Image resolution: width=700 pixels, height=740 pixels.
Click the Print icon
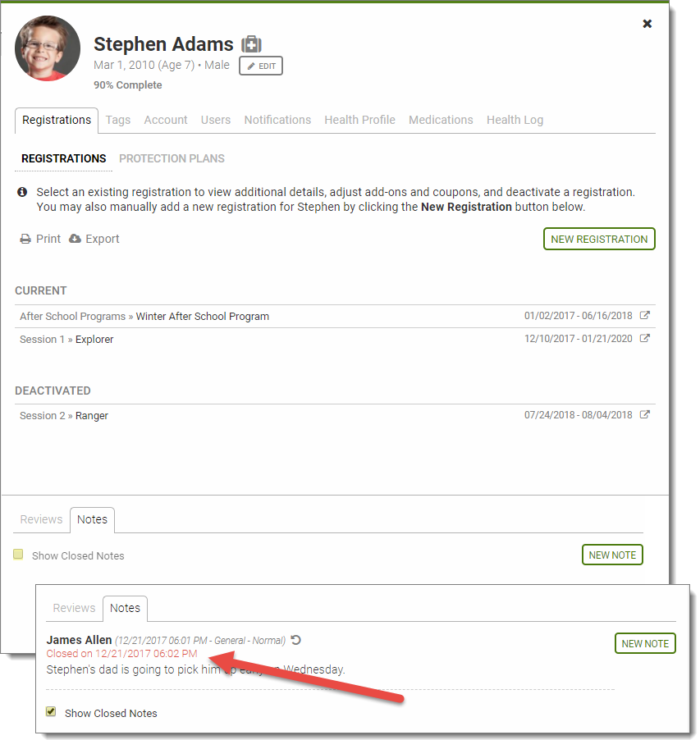25,239
